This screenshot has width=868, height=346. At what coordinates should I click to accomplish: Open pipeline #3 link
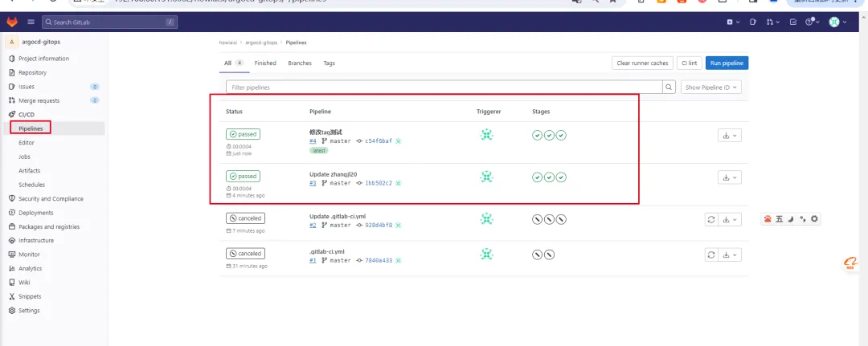click(x=313, y=183)
